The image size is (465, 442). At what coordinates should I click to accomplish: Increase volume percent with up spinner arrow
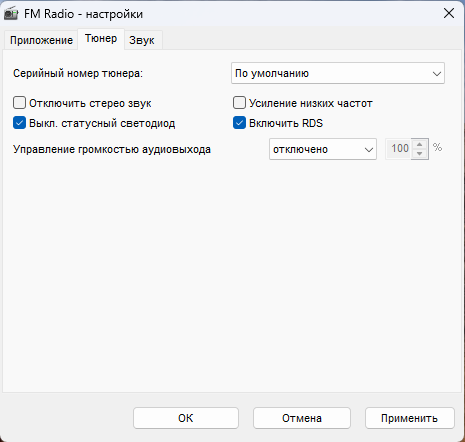[420, 144]
